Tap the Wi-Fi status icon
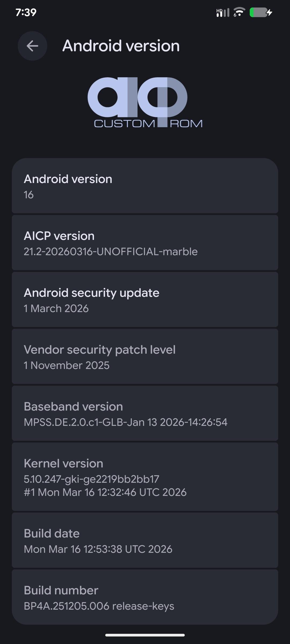The image size is (290, 644). point(239,12)
